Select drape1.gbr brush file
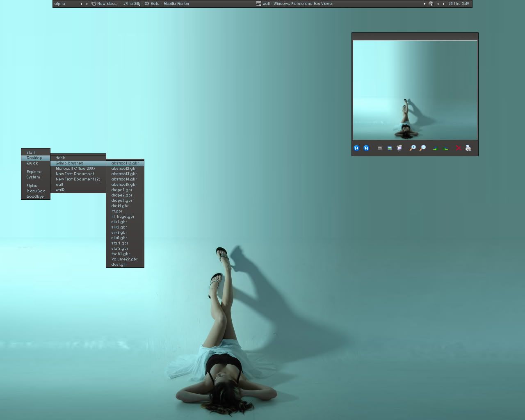This screenshot has height=420, width=525. (x=125, y=190)
